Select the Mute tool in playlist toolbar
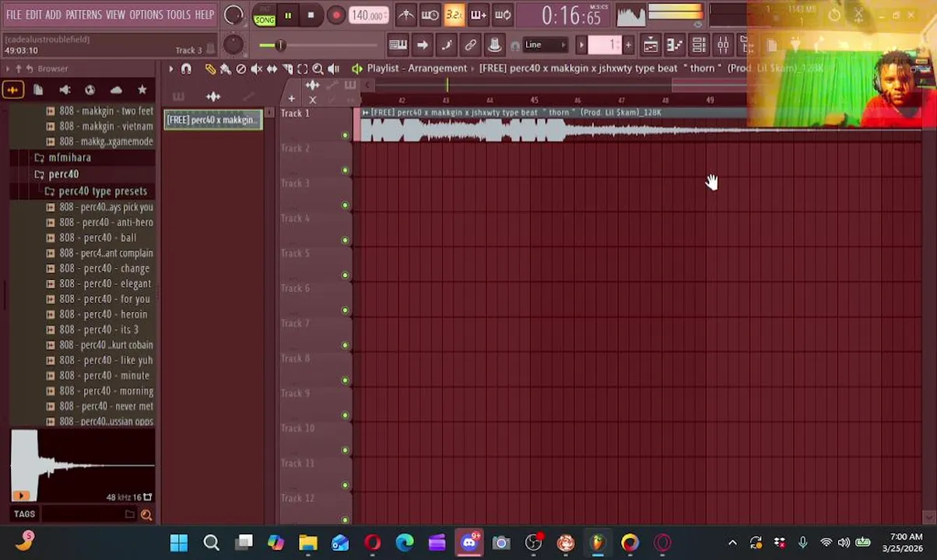The height and width of the screenshot is (560, 937). tap(256, 69)
